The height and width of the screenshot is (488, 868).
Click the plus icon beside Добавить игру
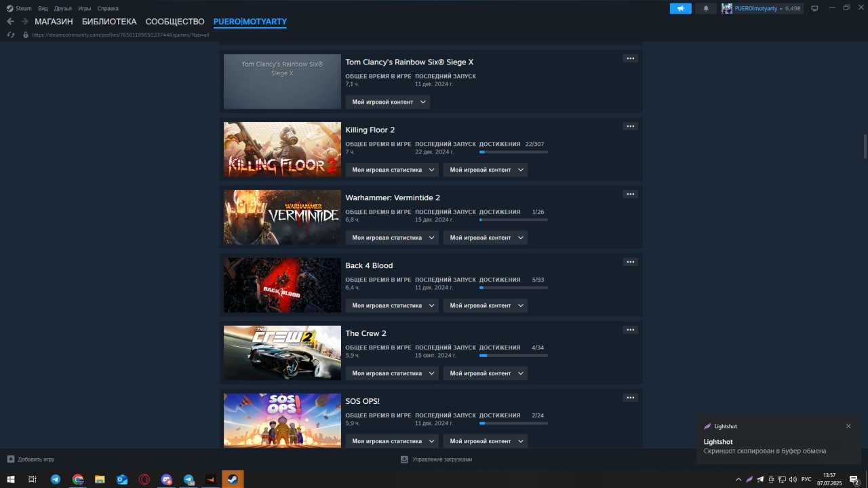point(10,459)
